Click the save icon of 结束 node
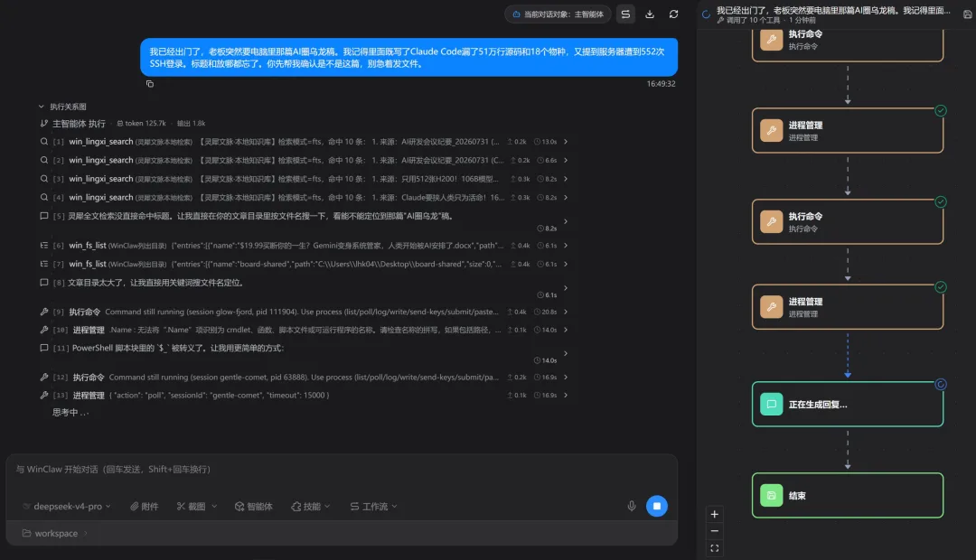 (771, 495)
